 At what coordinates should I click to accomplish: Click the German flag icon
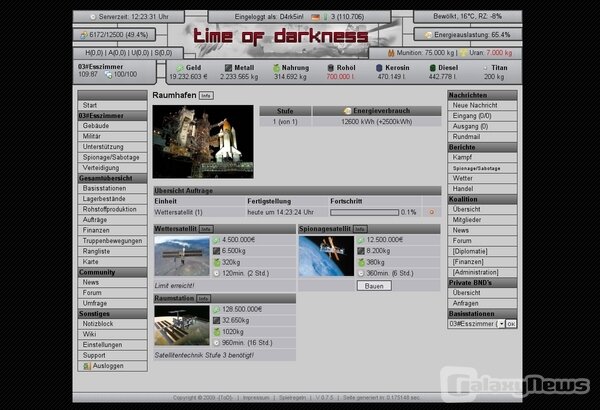tap(315, 17)
